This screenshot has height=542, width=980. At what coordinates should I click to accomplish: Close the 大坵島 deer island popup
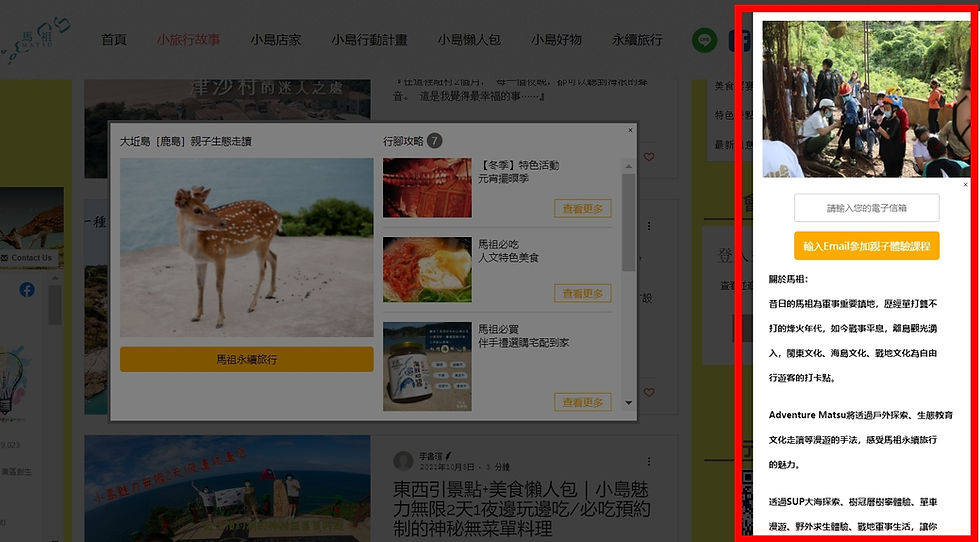(x=630, y=130)
